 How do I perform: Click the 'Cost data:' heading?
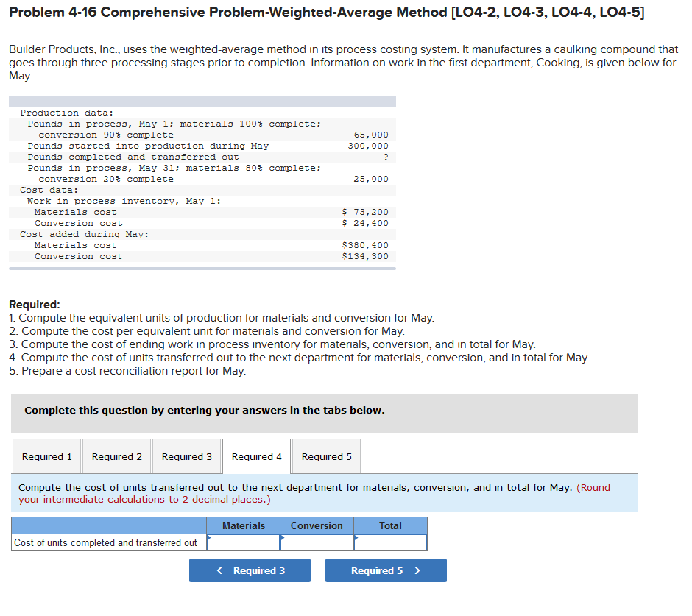pos(49,190)
